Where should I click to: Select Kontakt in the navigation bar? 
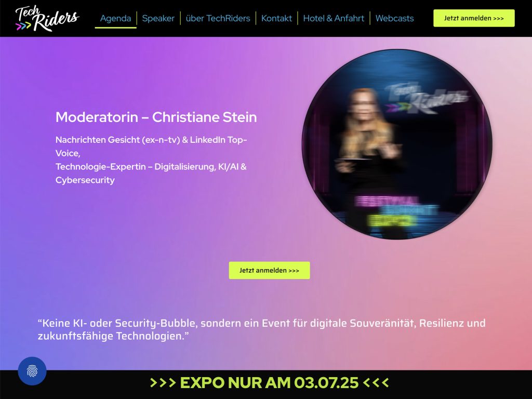click(x=276, y=18)
